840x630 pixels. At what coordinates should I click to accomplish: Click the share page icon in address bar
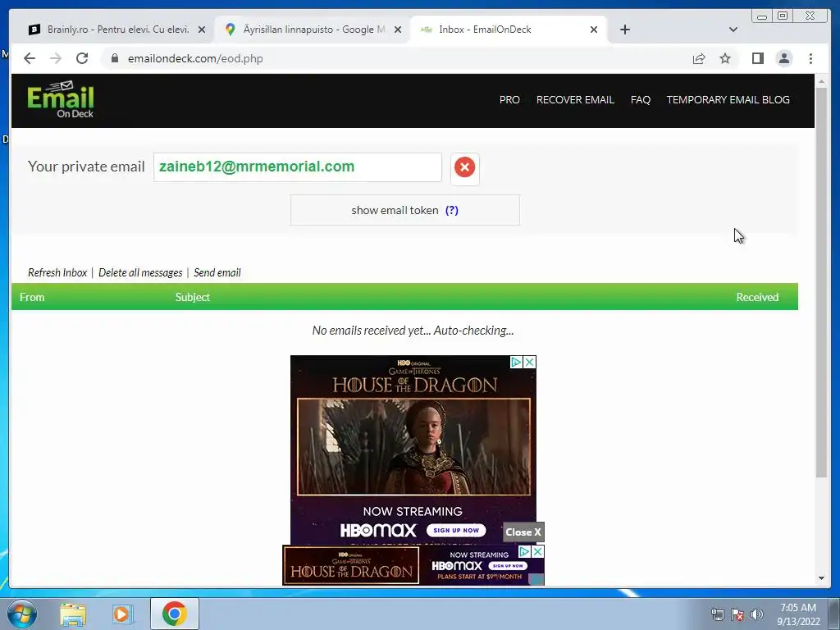tap(699, 58)
